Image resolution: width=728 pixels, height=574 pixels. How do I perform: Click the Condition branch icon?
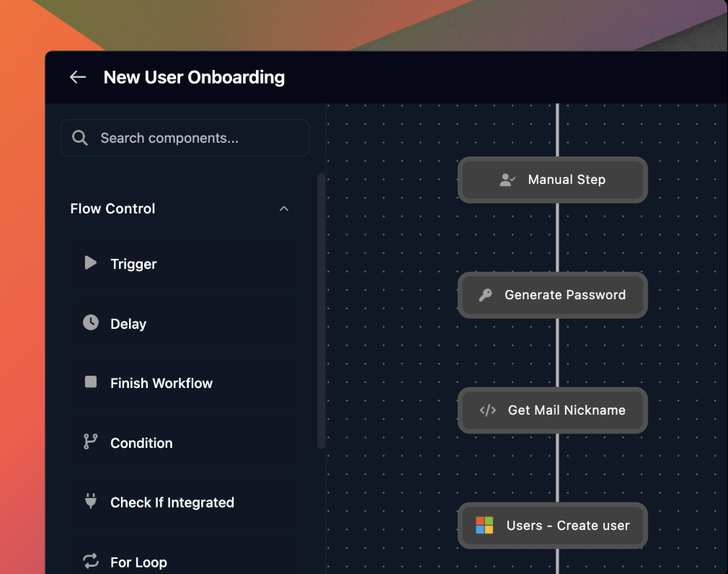point(90,441)
